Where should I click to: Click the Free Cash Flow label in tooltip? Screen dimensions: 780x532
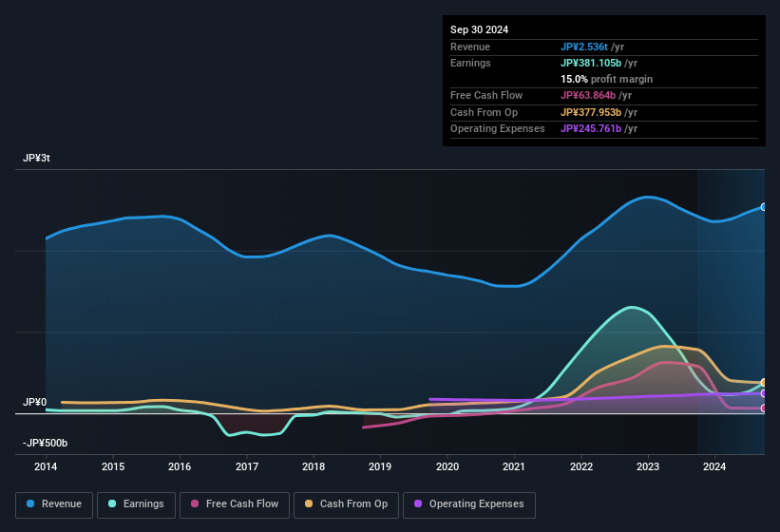tap(486, 95)
